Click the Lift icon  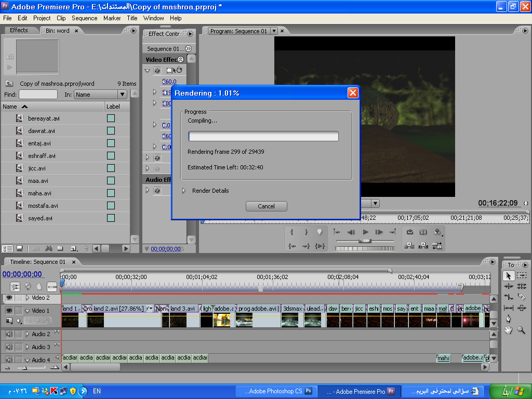pos(409,246)
